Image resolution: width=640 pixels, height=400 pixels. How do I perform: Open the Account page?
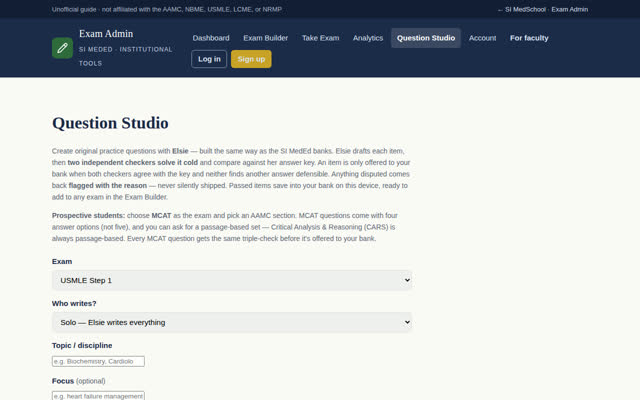(x=482, y=38)
